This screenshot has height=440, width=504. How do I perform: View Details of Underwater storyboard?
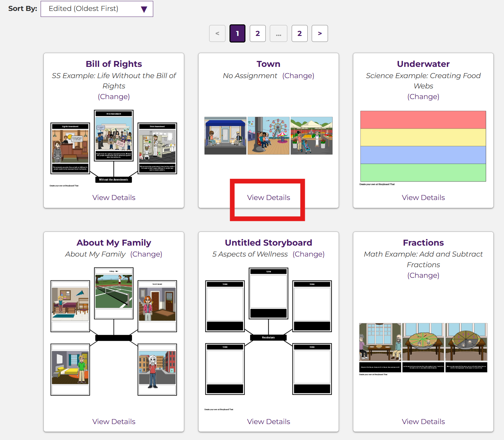[423, 197]
